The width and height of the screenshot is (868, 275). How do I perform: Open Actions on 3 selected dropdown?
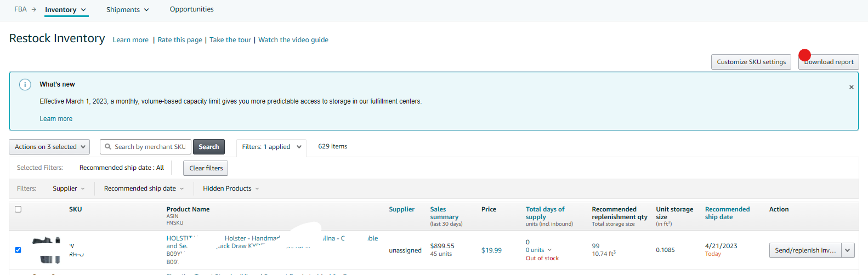(x=50, y=147)
